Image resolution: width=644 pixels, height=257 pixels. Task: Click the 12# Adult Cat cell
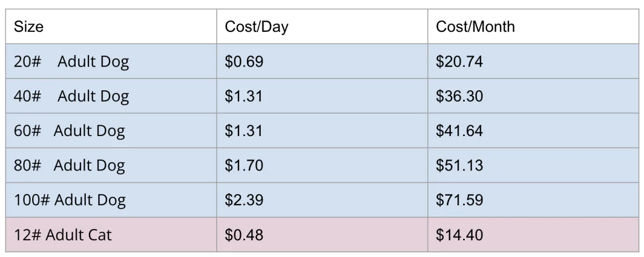point(111,234)
